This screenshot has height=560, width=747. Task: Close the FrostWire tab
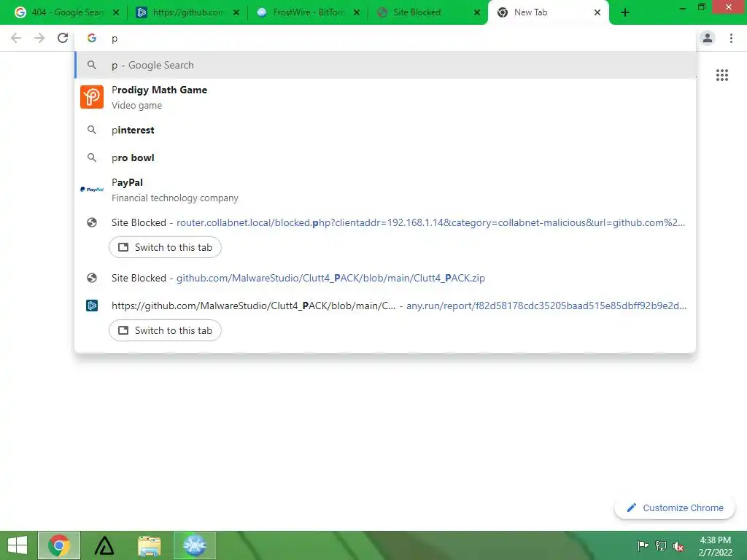point(356,13)
